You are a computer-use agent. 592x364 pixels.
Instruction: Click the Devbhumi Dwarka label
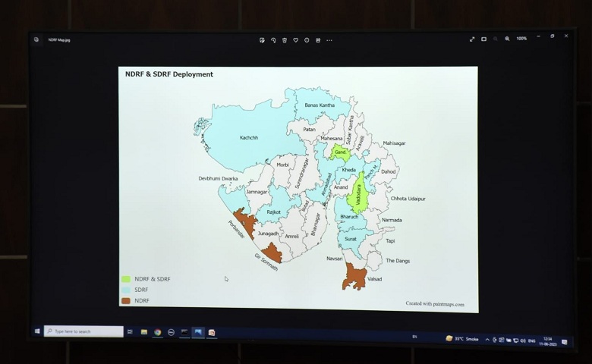coord(219,178)
